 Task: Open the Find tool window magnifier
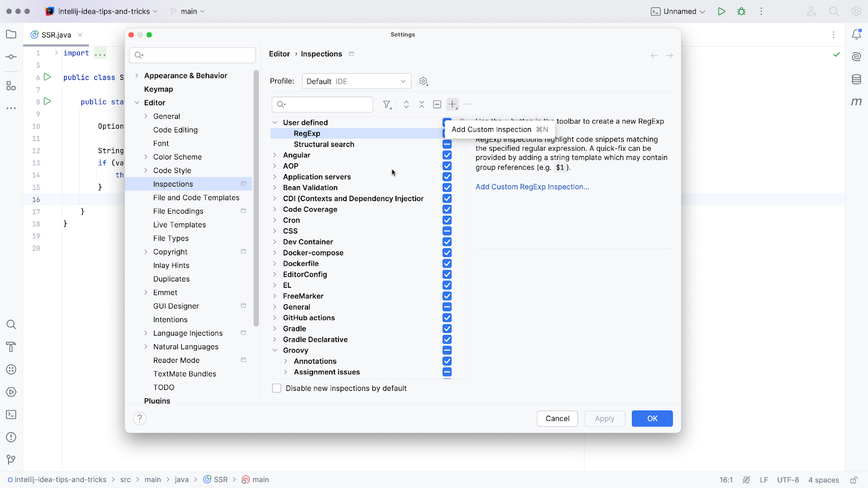[11, 325]
